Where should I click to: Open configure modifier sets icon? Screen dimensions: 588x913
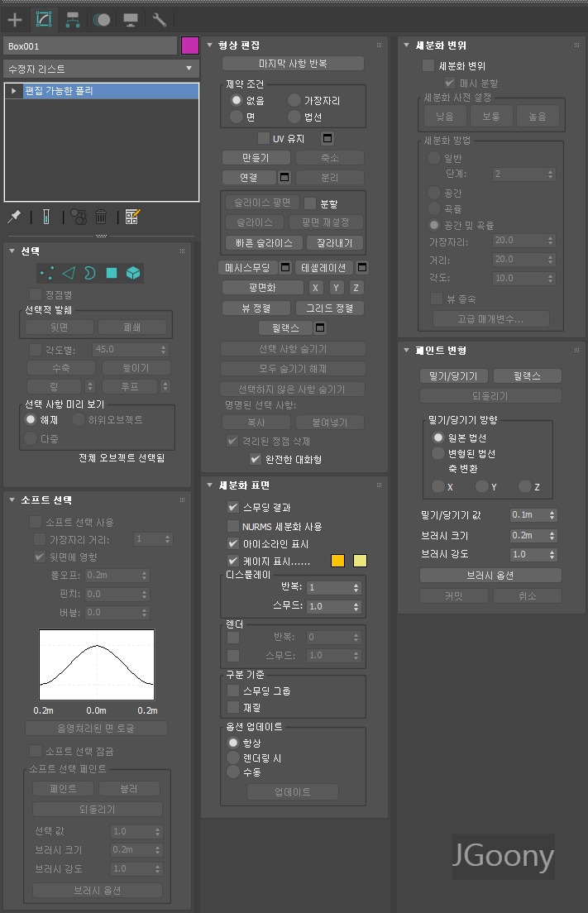132,217
